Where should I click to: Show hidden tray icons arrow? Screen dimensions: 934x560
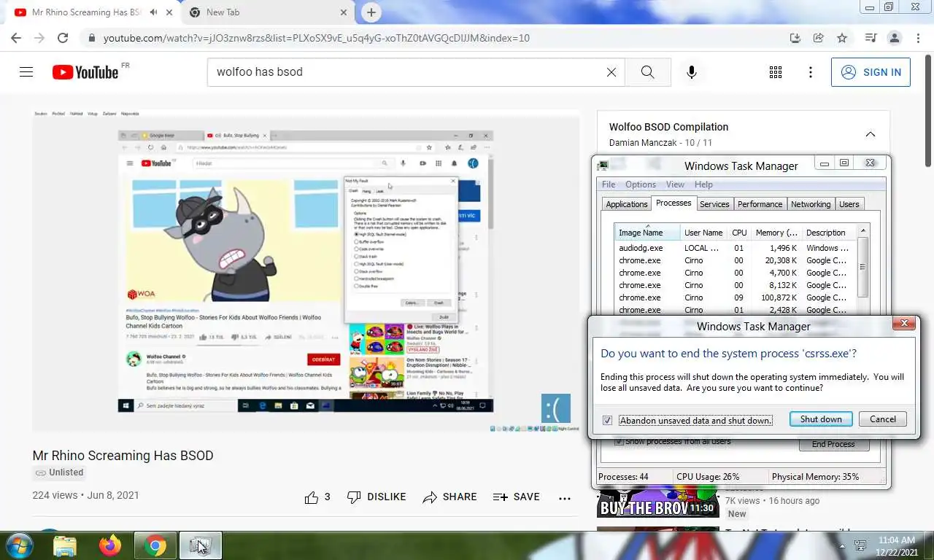tap(842, 545)
